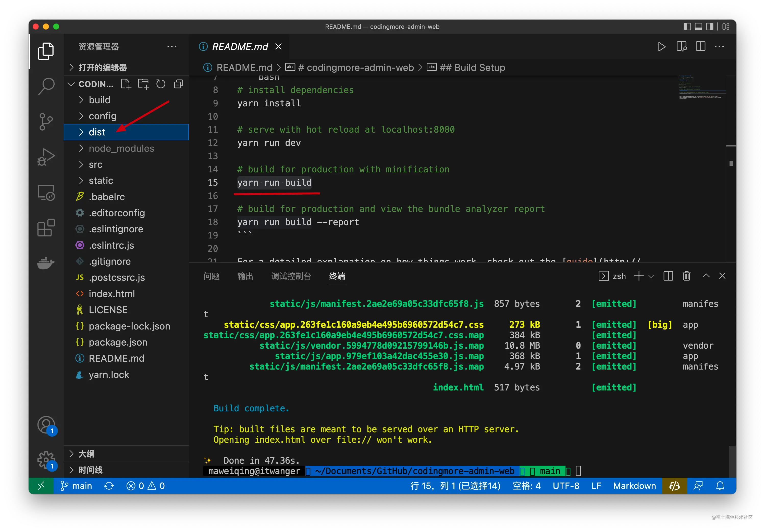Open the Search view in activity bar
The height and width of the screenshot is (532, 765).
pyautogui.click(x=46, y=86)
